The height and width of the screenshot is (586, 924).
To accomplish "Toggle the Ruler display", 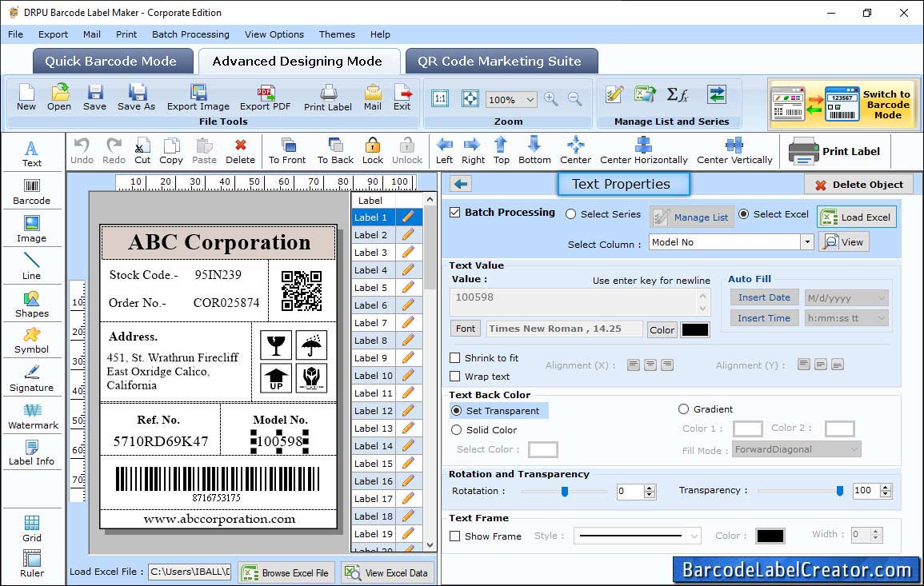I will [x=32, y=564].
